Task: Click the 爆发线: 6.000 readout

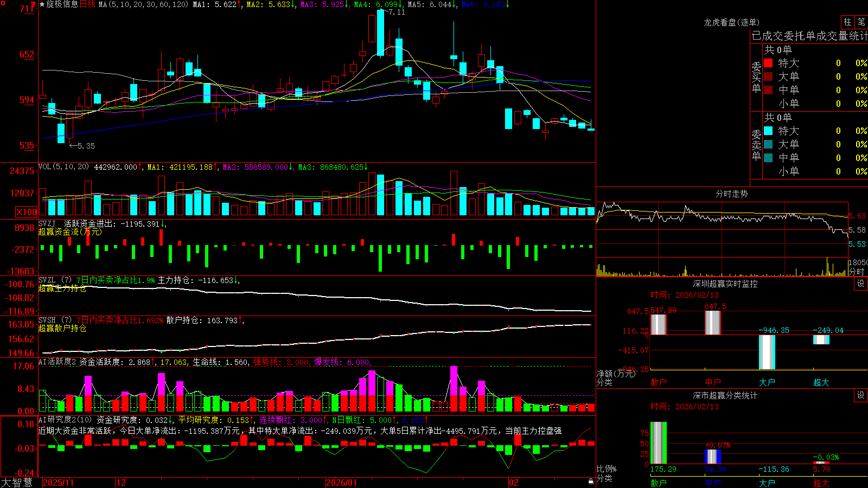Action: point(342,362)
